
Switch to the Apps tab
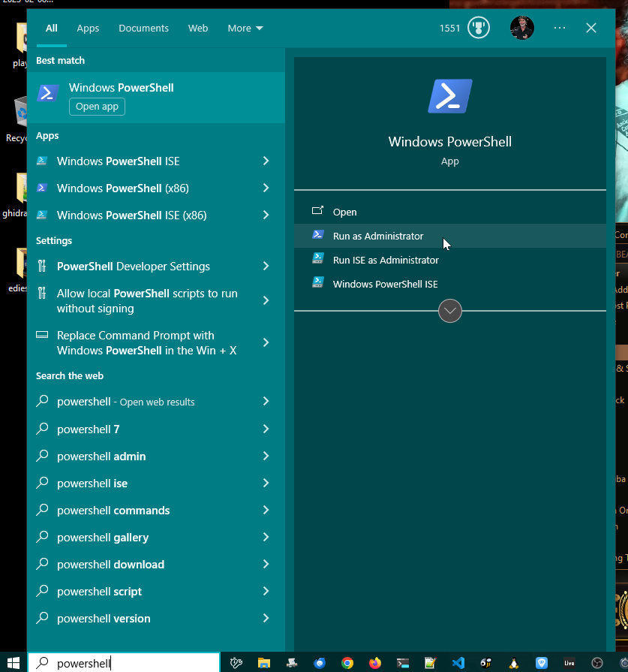(88, 29)
